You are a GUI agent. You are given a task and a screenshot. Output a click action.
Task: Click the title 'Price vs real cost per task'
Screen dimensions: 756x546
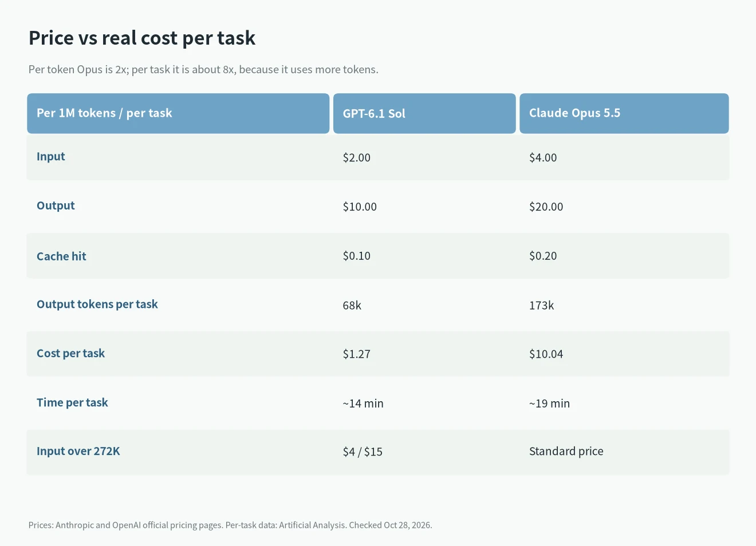(142, 38)
